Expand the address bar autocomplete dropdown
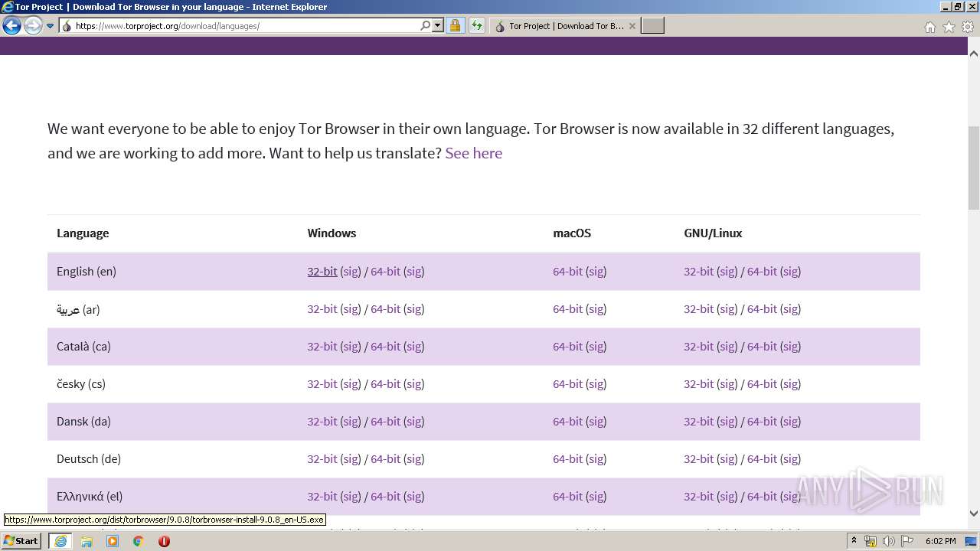The width and height of the screenshot is (980, 551). coord(438,26)
